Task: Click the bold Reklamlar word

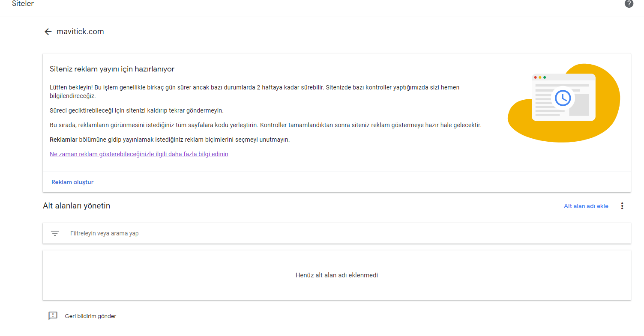Action: (x=63, y=140)
